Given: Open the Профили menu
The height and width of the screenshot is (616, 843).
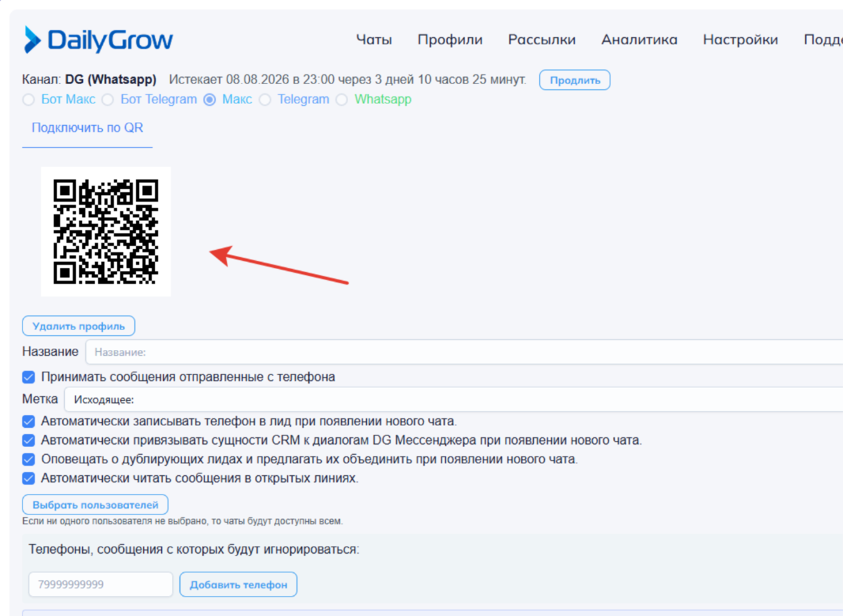Looking at the screenshot, I should coord(450,40).
